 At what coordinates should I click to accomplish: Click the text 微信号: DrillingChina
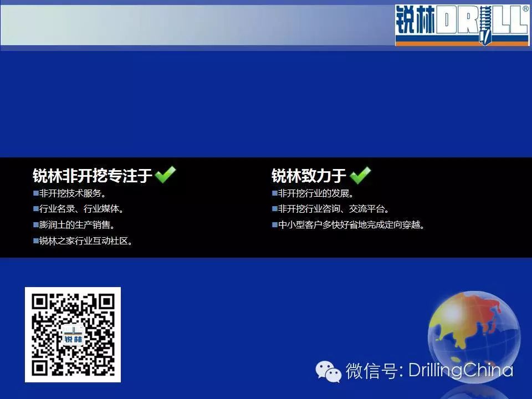point(429,371)
